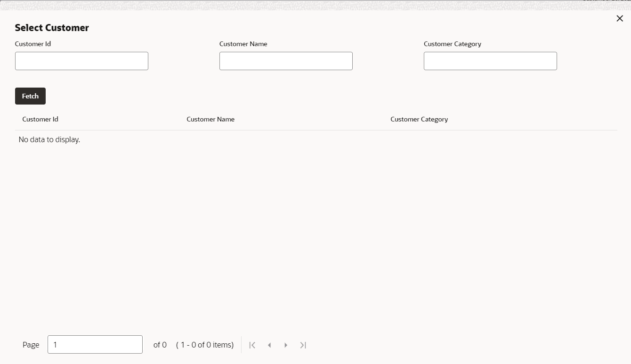Screen dimensions: 631x364
Task: Focus the Customer Name search field
Action: pyautogui.click(x=286, y=61)
